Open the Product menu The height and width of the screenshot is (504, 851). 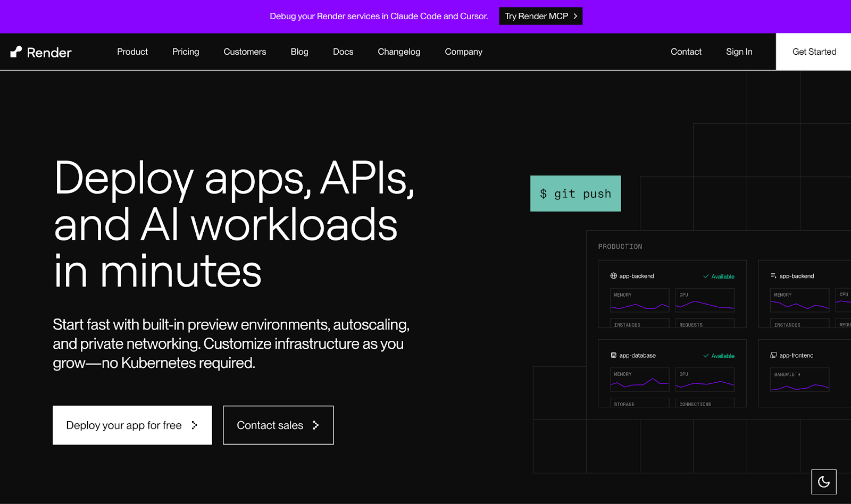[132, 52]
